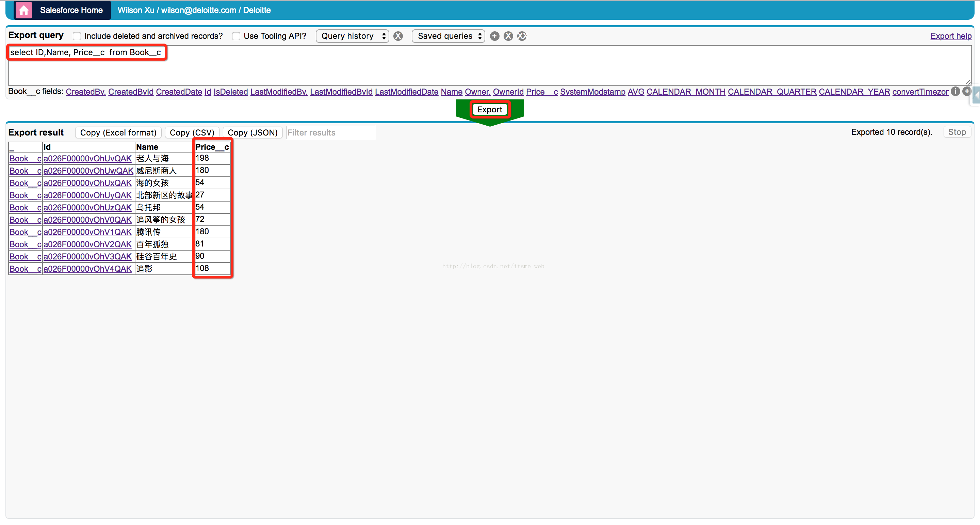Add current query to saved queries

click(494, 36)
